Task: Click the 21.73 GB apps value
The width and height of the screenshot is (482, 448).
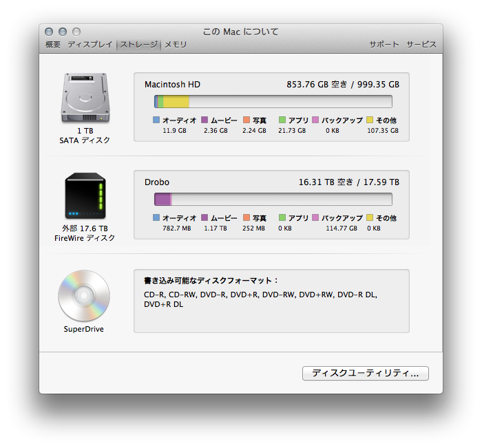Action: pos(292,131)
